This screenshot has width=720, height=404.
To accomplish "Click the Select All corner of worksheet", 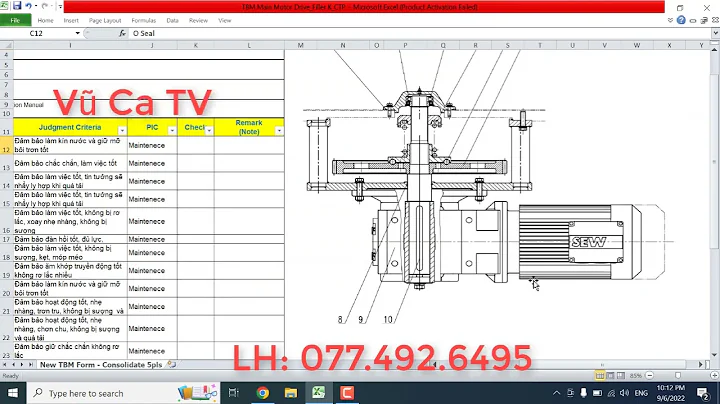I will [x=6, y=45].
